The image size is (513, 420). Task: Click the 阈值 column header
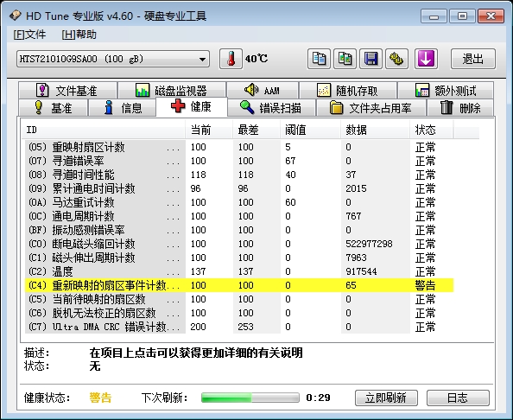pos(310,130)
